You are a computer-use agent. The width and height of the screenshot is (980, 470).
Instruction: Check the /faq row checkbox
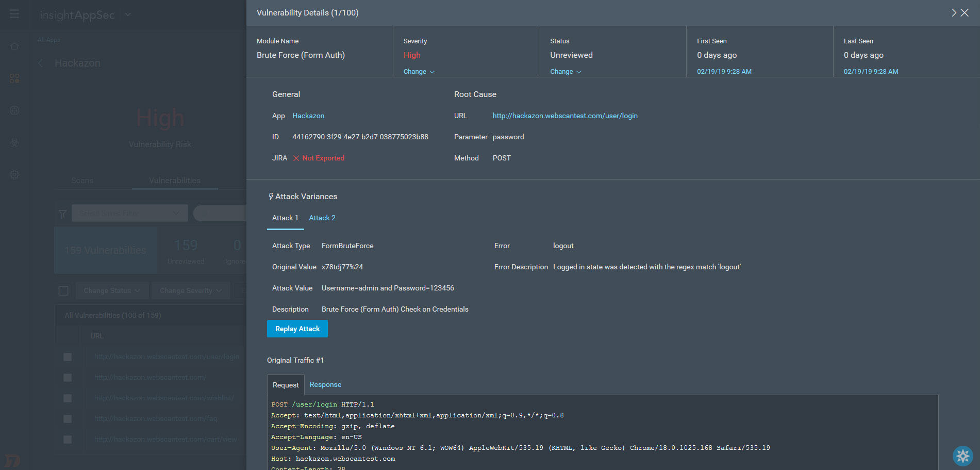(68, 419)
